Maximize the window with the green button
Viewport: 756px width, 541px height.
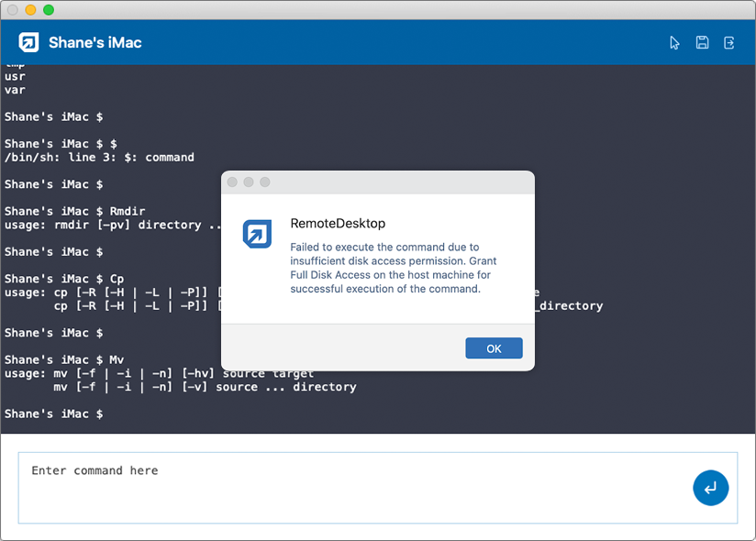pos(49,9)
